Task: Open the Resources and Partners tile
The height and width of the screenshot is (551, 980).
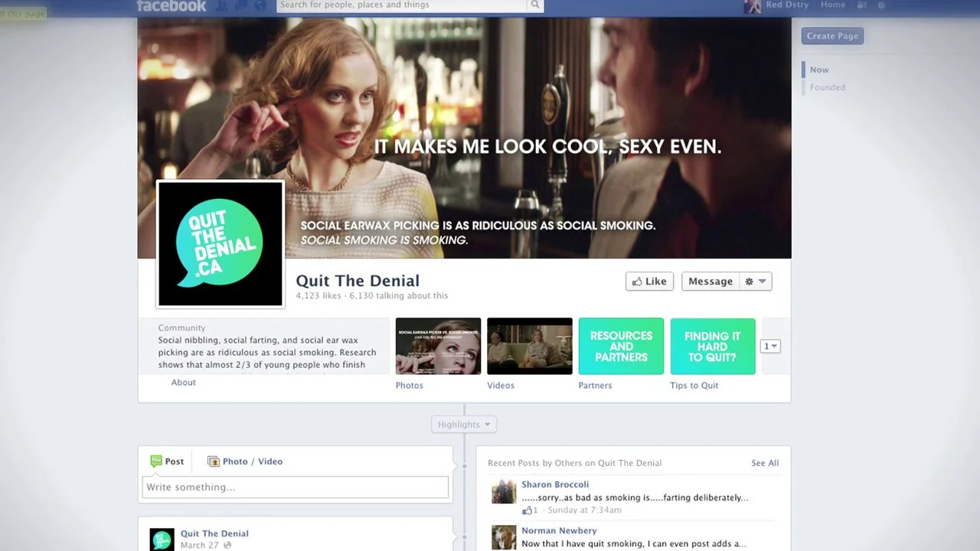Action: pyautogui.click(x=621, y=346)
